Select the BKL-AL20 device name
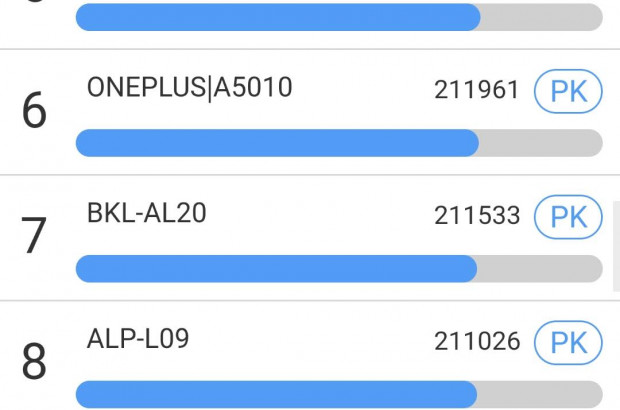The width and height of the screenshot is (620, 410). tap(146, 212)
